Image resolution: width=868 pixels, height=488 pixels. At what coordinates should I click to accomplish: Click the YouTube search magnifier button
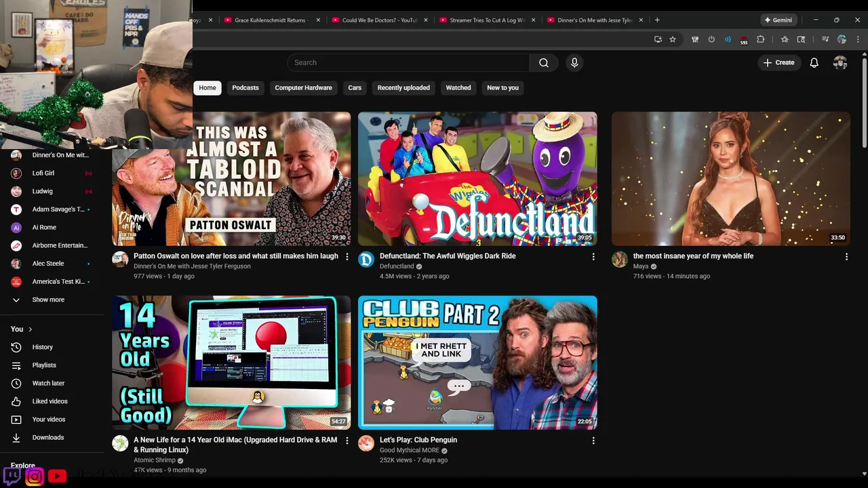pos(543,62)
